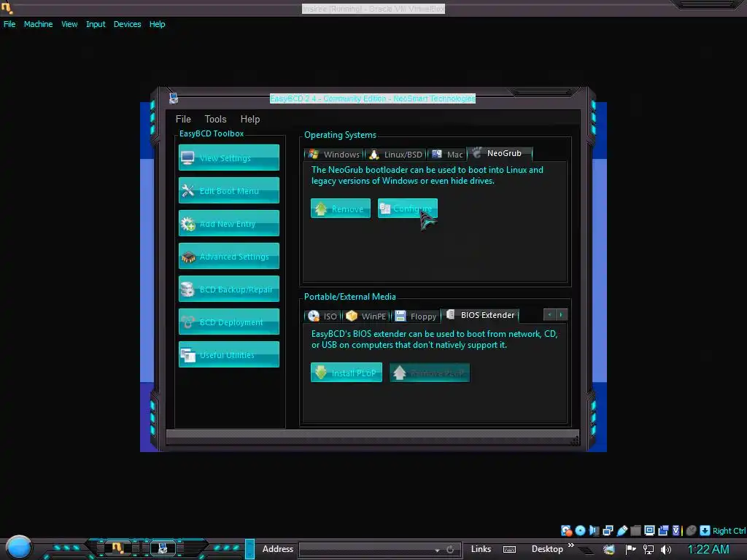The height and width of the screenshot is (560, 747).
Task: Click the Start orb button
Action: pos(19,547)
